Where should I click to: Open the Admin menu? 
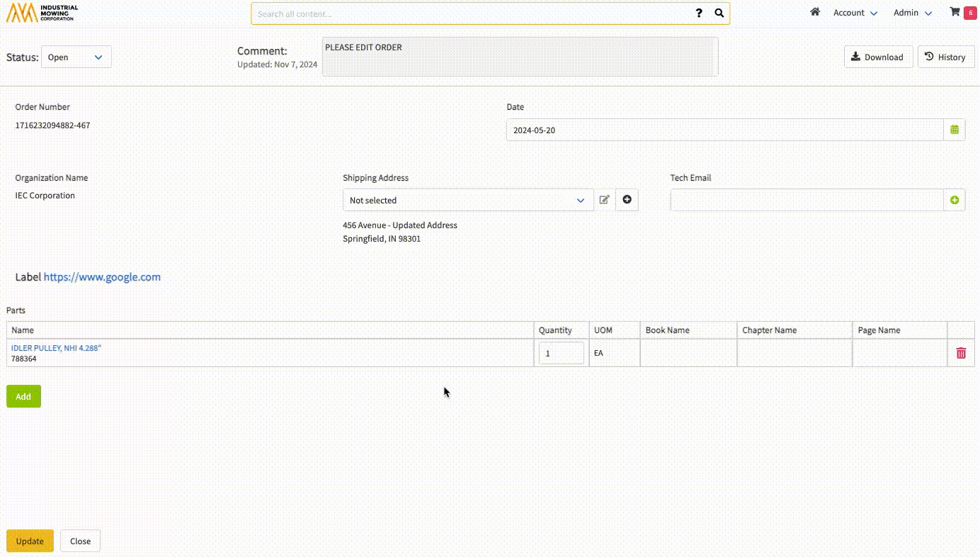[912, 13]
